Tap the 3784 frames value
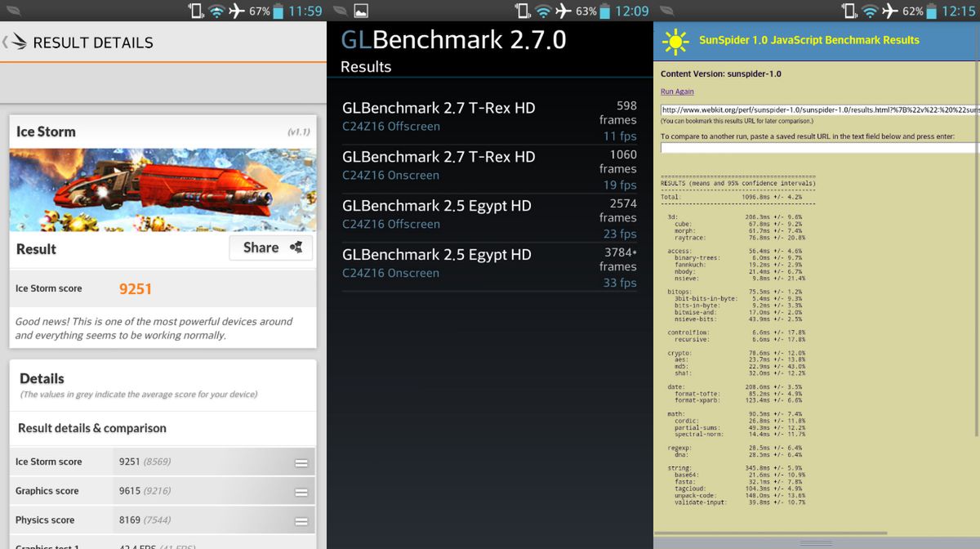This screenshot has height=549, width=980. (618, 260)
